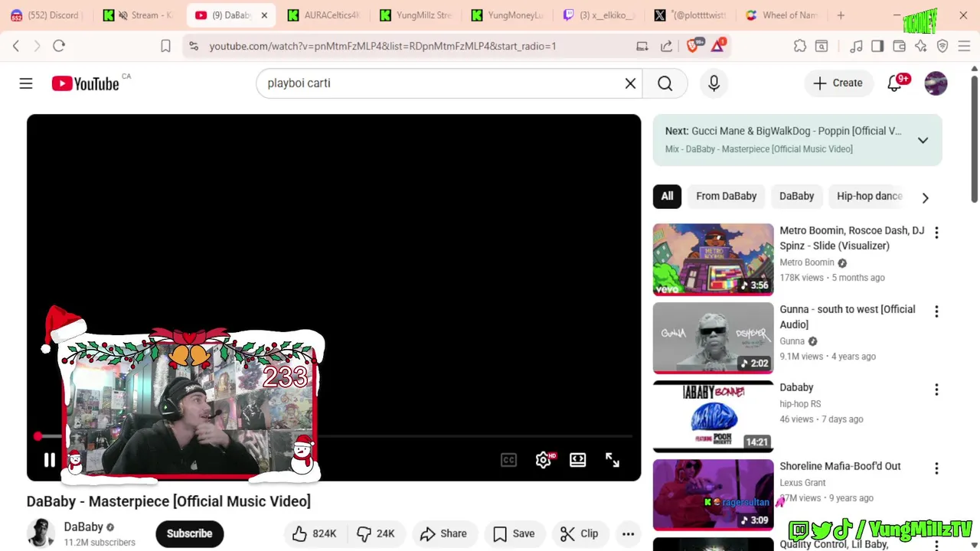Open browser main menu
Viewport: 980px width, 551px height.
coord(964,46)
